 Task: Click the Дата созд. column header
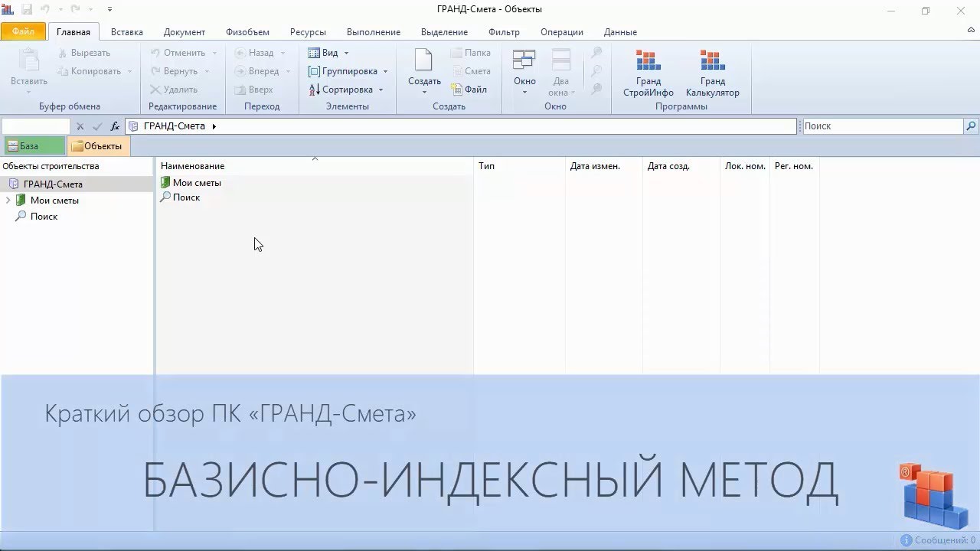[681, 166]
